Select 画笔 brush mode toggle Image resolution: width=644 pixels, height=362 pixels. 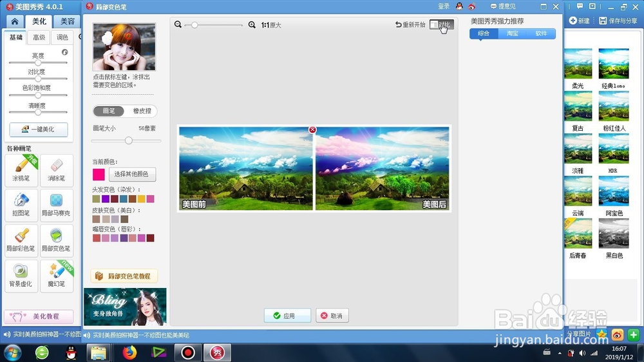click(108, 111)
